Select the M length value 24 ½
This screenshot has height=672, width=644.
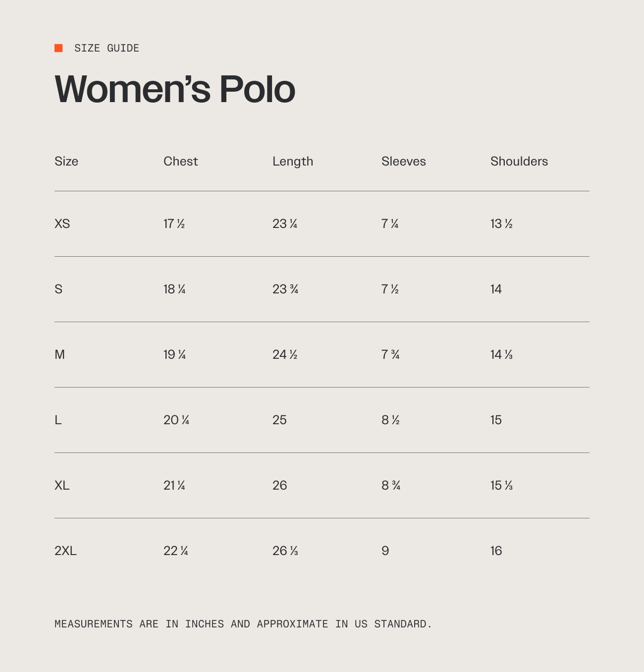pyautogui.click(x=285, y=355)
